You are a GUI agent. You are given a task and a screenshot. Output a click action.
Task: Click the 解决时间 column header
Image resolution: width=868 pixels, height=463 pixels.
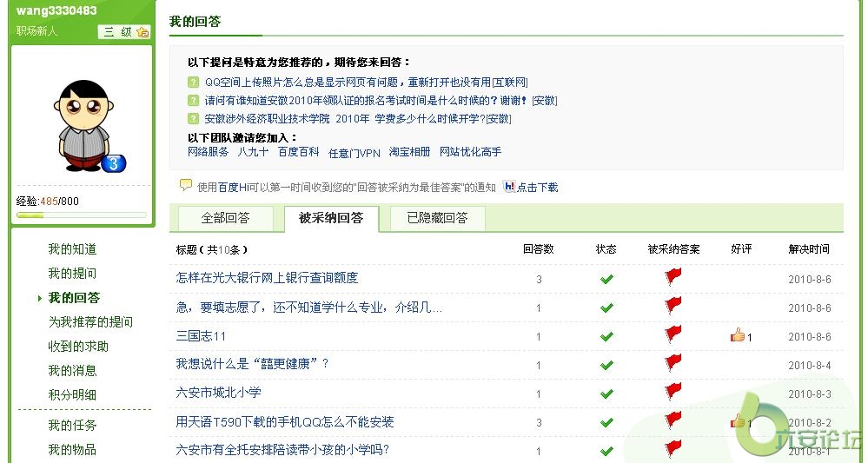[809, 249]
